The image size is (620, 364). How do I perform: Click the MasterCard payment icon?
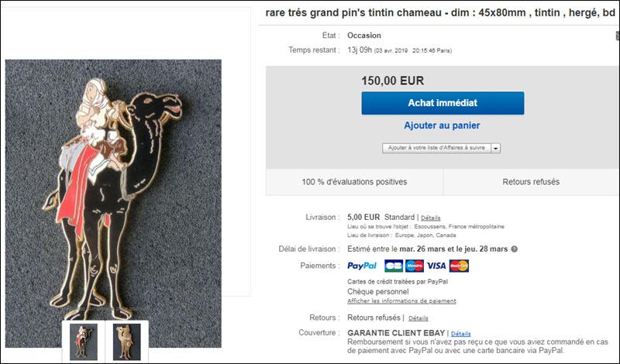coord(459,266)
